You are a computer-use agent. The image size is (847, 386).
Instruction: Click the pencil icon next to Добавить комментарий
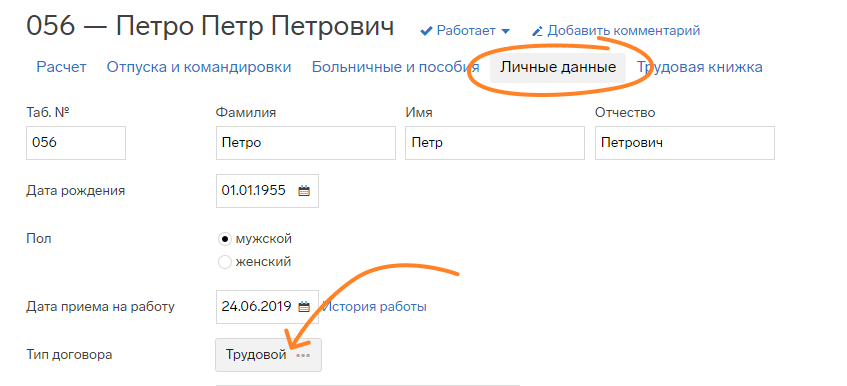pyautogui.click(x=537, y=31)
